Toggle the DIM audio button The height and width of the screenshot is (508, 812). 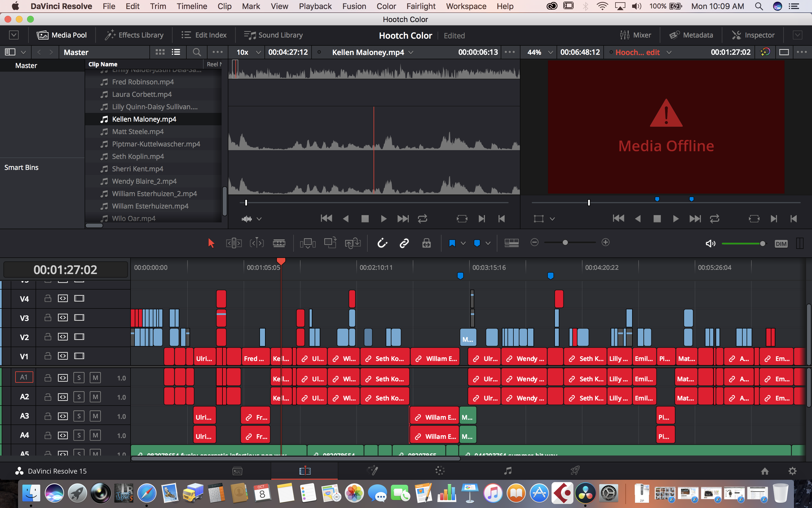781,244
